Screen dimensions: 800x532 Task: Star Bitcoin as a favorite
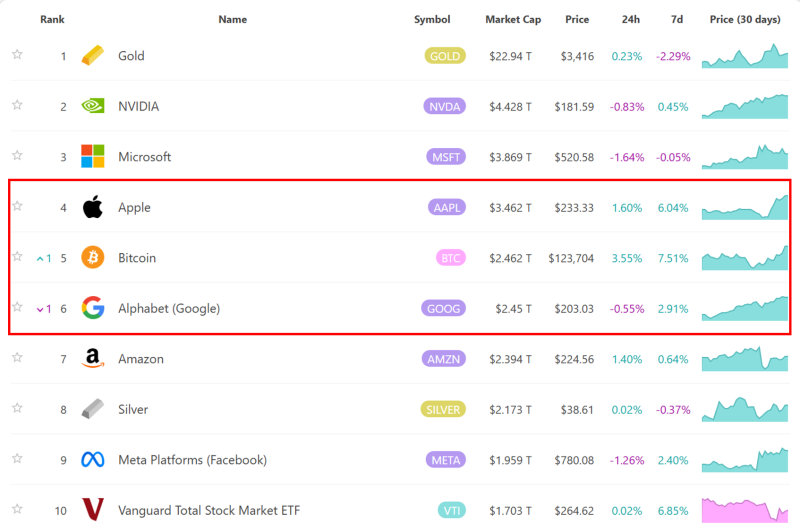[x=17, y=256]
